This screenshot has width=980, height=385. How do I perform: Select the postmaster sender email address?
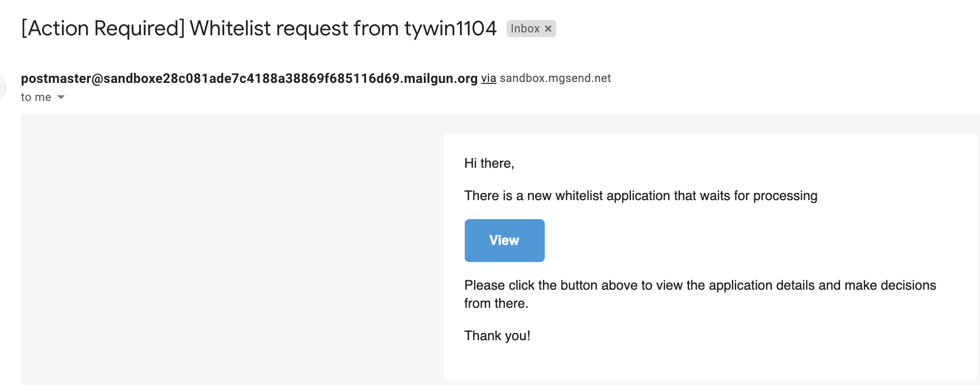(x=249, y=78)
